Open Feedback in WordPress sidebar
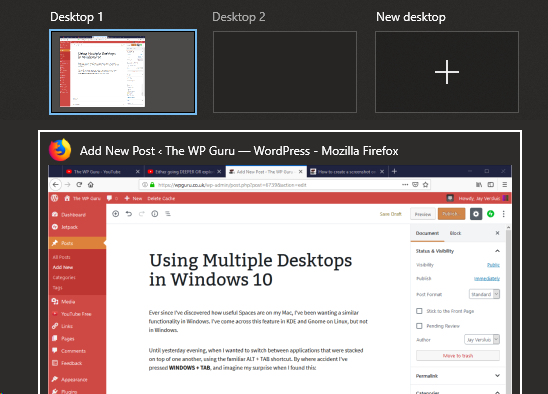Screen dimensions: 548x394 click(71, 363)
